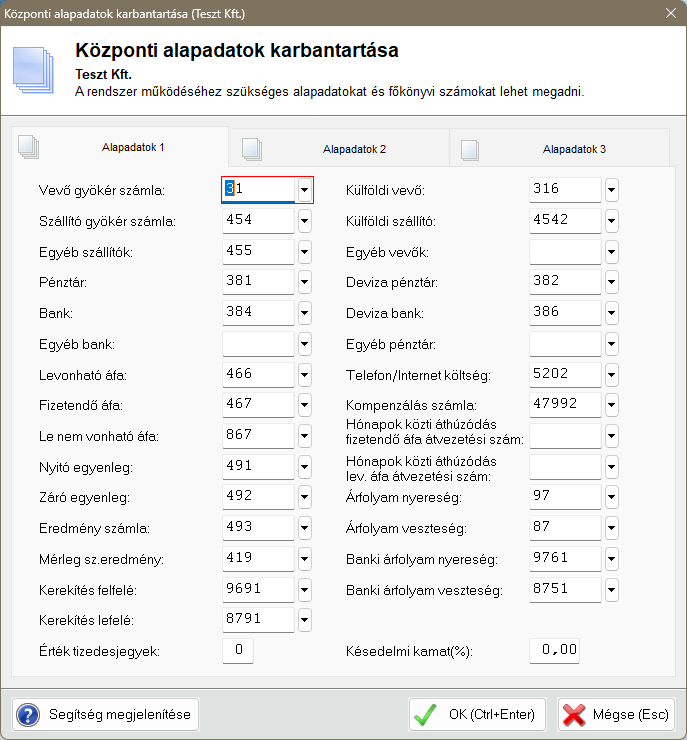The height and width of the screenshot is (740, 687).
Task: Expand the Telefon/Internet költség dropdown
Action: 611,376
